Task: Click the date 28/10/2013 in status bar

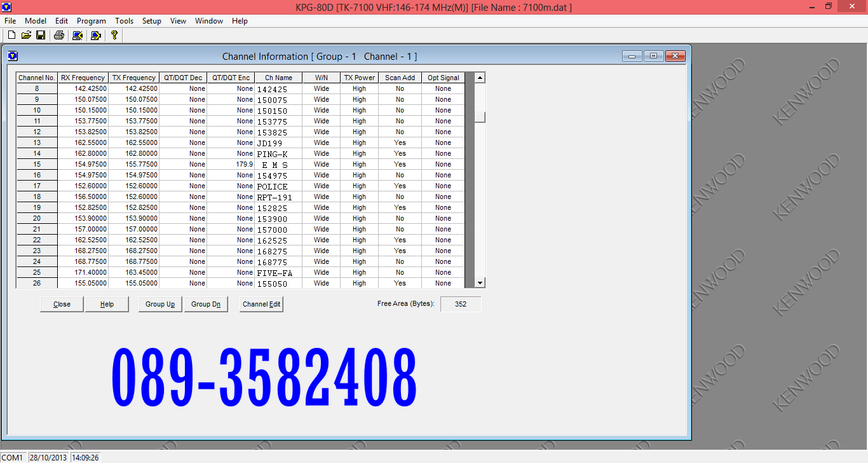Action: pos(49,457)
